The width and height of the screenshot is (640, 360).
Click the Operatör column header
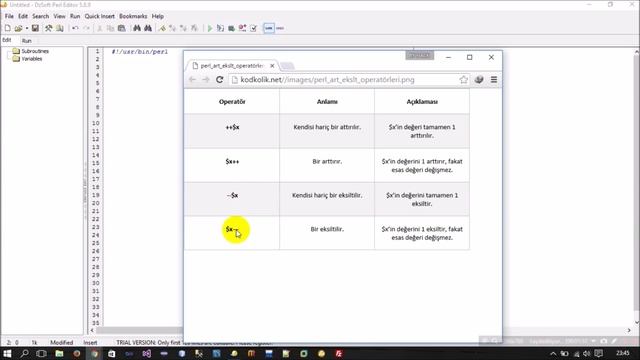(232, 102)
